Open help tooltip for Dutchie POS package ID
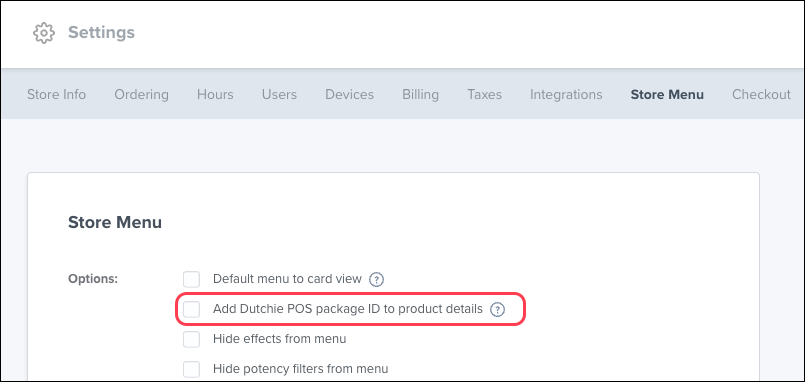805x382 pixels. [x=497, y=310]
